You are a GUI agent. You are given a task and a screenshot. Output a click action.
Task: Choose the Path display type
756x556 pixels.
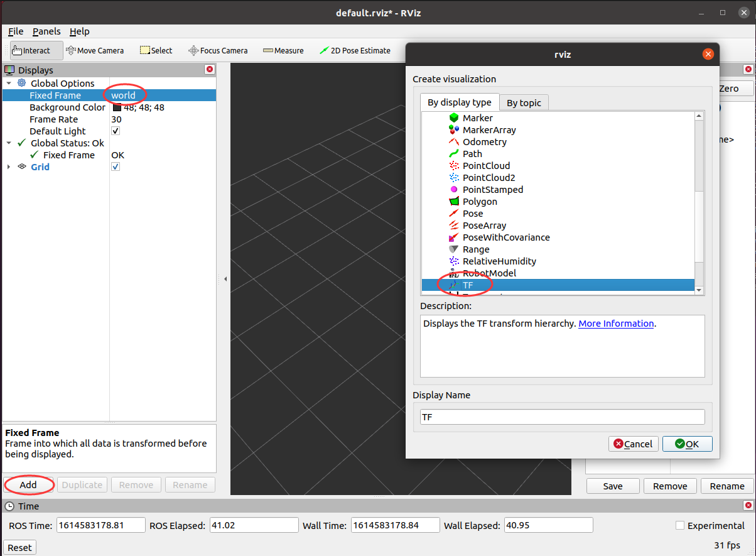pyautogui.click(x=466, y=154)
